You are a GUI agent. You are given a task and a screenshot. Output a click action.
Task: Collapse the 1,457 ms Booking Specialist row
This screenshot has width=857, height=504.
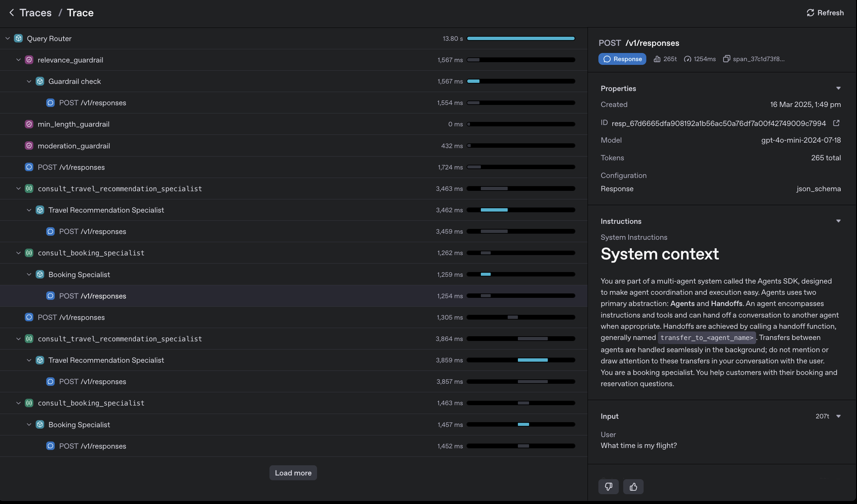click(x=29, y=425)
